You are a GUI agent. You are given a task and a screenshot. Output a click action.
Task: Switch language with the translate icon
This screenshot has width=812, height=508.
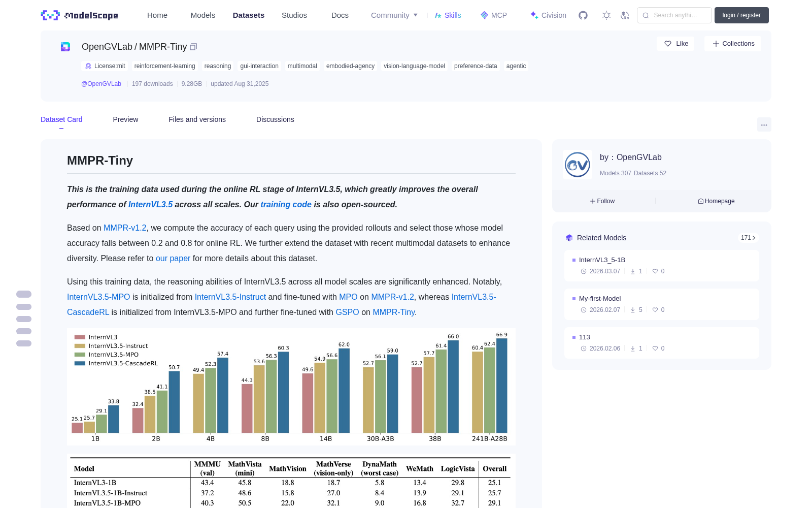[x=625, y=15]
